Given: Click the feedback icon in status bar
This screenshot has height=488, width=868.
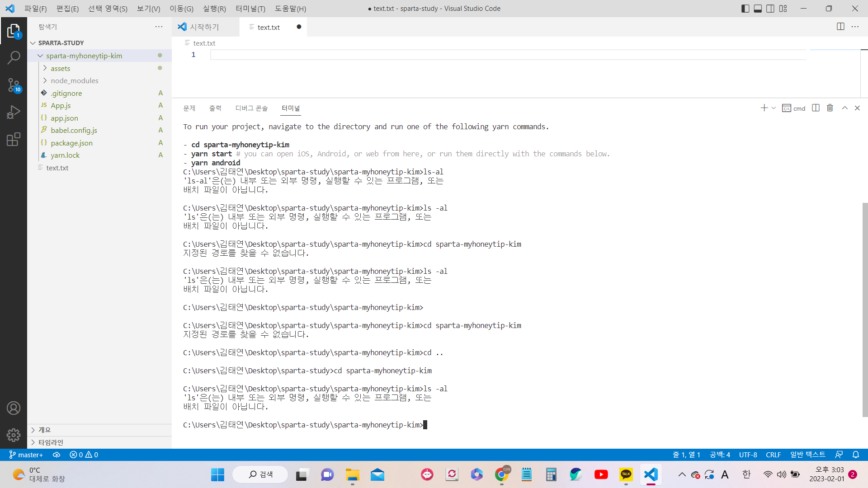Looking at the screenshot, I should 839,455.
